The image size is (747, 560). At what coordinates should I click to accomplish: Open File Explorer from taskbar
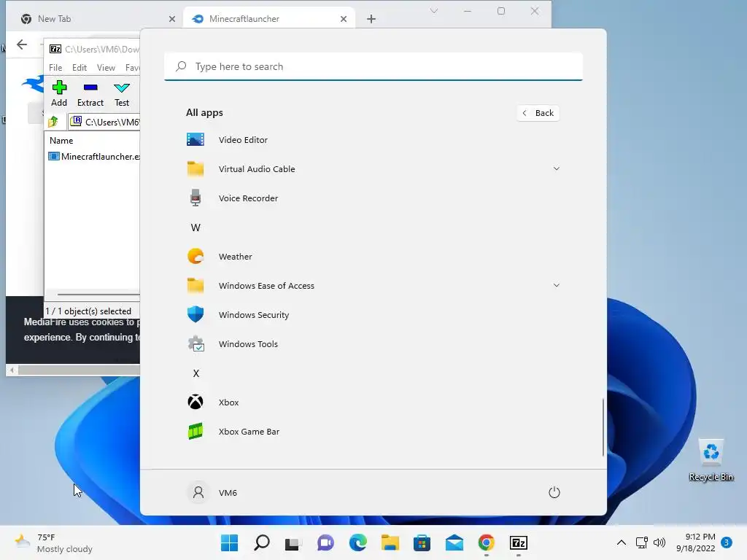(x=390, y=542)
